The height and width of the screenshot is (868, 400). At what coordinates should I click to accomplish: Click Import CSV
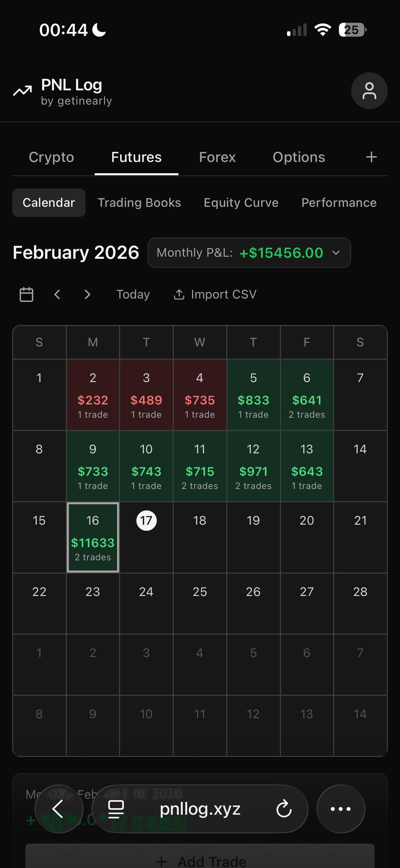[x=215, y=294]
